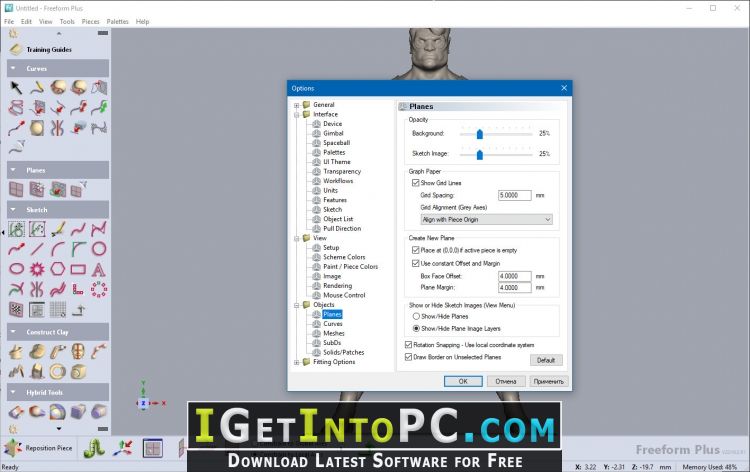Collapse the Sketch palette section
The width and height of the screenshot is (750, 472).
[x=13, y=209]
